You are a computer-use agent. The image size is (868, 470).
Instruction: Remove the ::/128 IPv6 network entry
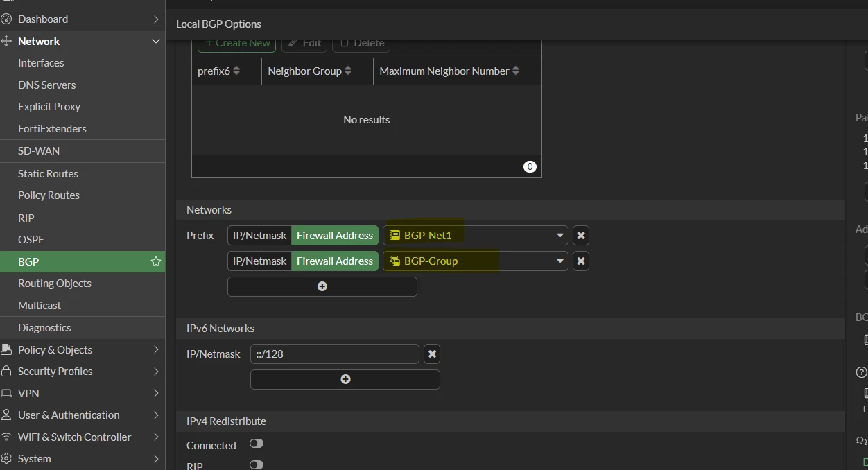pyautogui.click(x=432, y=354)
